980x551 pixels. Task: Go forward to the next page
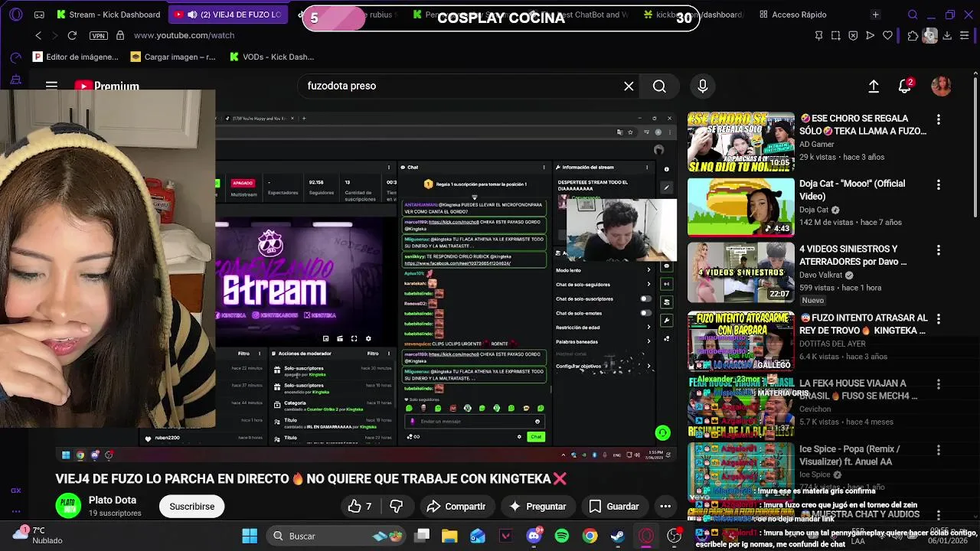(x=54, y=35)
